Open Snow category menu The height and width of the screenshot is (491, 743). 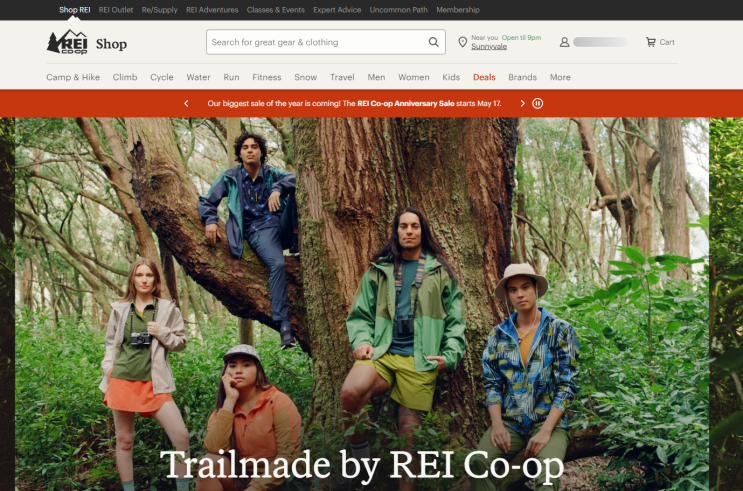306,77
